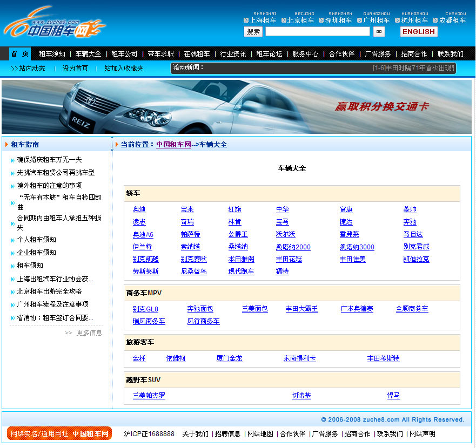Viewport: 476px width, 448px height.
Task: Open the 红旗 car link
Action: coord(235,209)
